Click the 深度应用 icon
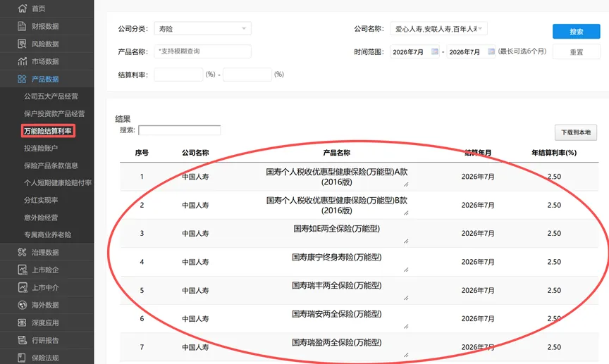This screenshot has height=364, width=609. [x=22, y=322]
